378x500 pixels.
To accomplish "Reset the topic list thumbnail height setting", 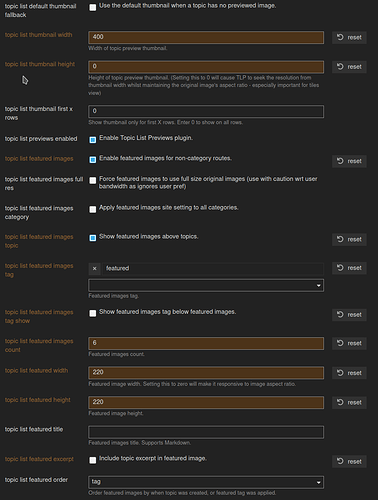I will pos(349,67).
